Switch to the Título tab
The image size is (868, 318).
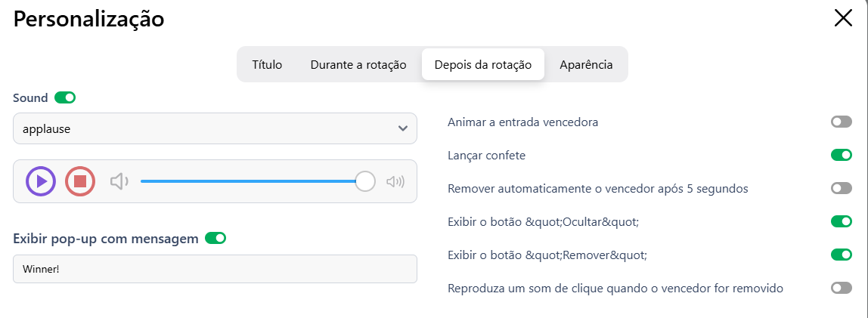coord(267,65)
